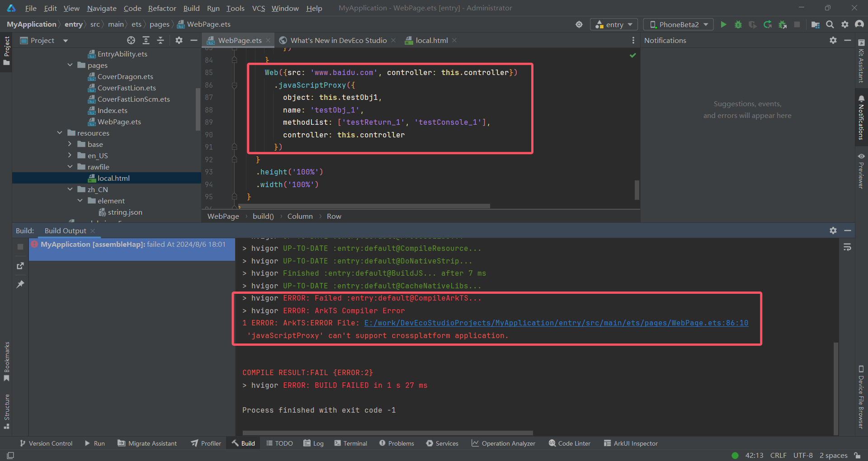The width and height of the screenshot is (868, 461).
Task: Click the reload changes icon in toolbar
Action: pyautogui.click(x=768, y=24)
